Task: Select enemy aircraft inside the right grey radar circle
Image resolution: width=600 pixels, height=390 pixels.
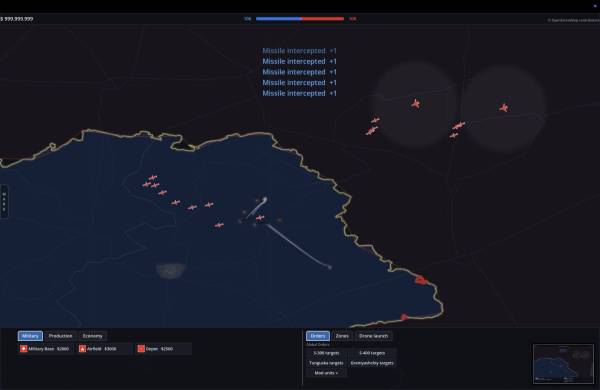Action: click(x=504, y=108)
